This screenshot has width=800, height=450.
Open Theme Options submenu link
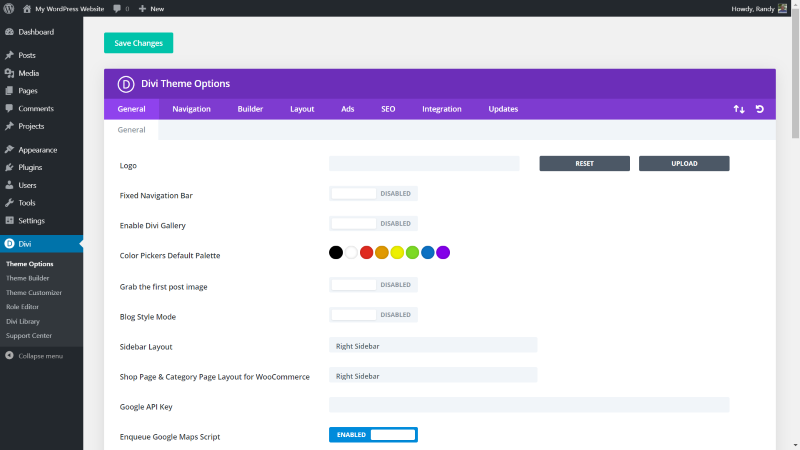coord(30,264)
